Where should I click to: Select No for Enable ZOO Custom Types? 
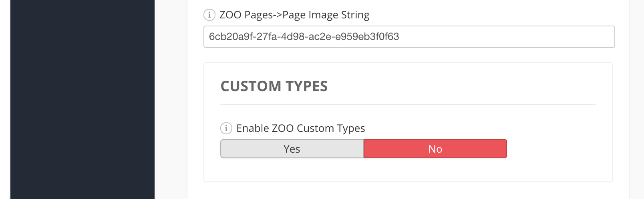[435, 149]
